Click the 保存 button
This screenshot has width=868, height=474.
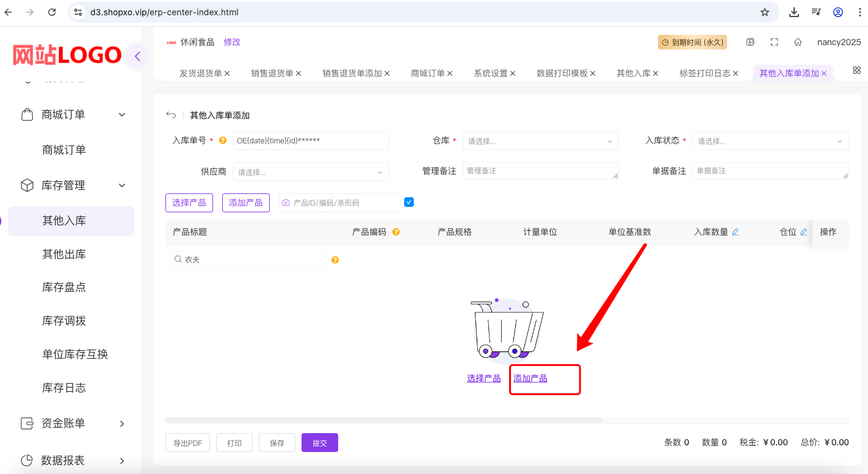[x=277, y=443]
